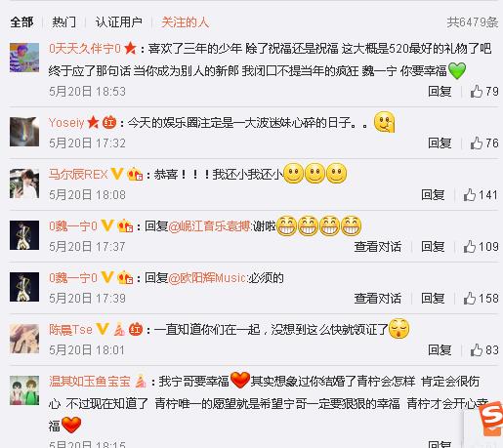Open the @岷江音乐袁搏 mention link
This screenshot has width=503, height=448.
(210, 225)
